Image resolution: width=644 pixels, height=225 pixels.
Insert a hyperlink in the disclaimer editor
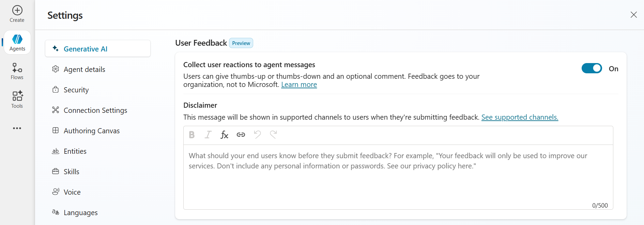(x=241, y=135)
